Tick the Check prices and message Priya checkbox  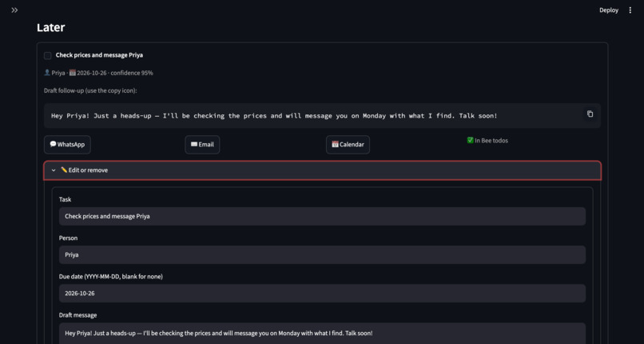[48, 55]
